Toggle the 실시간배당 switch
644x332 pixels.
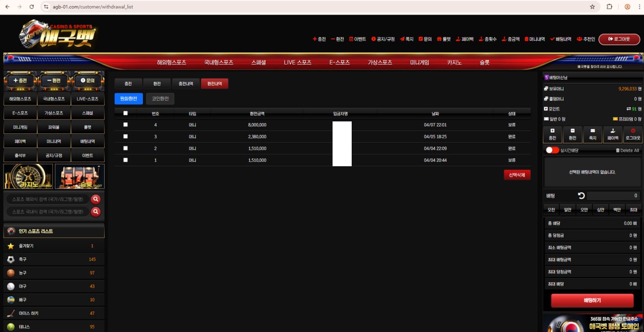click(x=552, y=150)
